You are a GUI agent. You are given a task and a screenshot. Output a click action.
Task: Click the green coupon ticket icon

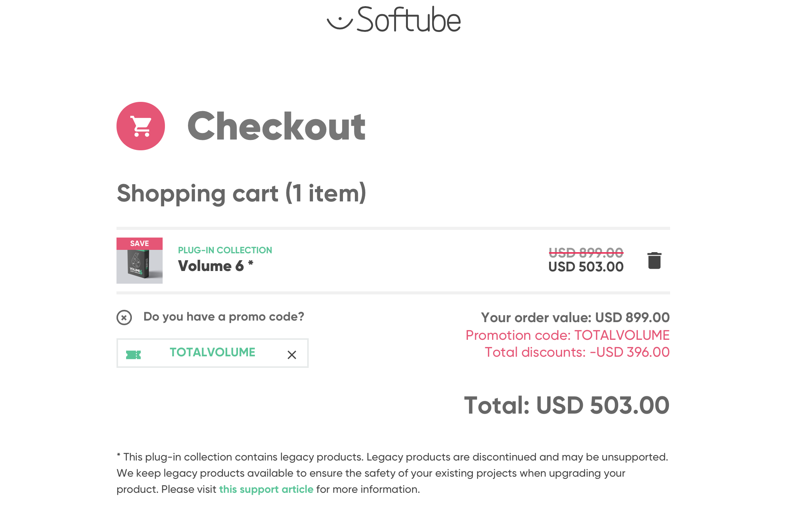tap(133, 354)
